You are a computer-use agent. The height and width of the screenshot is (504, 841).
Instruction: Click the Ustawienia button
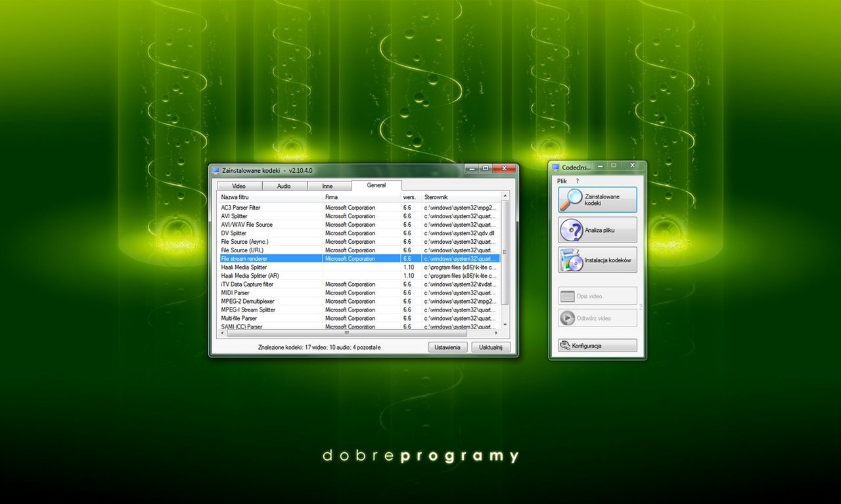click(x=448, y=347)
